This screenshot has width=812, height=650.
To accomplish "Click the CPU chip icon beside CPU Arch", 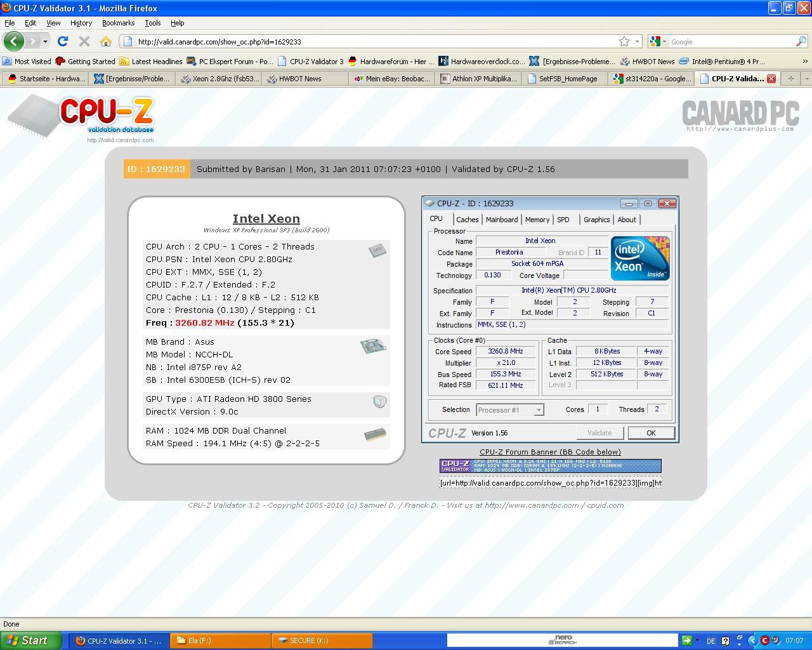I will [x=377, y=250].
